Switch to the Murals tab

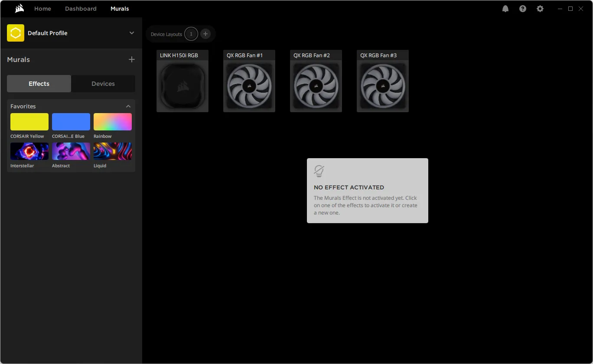pos(120,9)
